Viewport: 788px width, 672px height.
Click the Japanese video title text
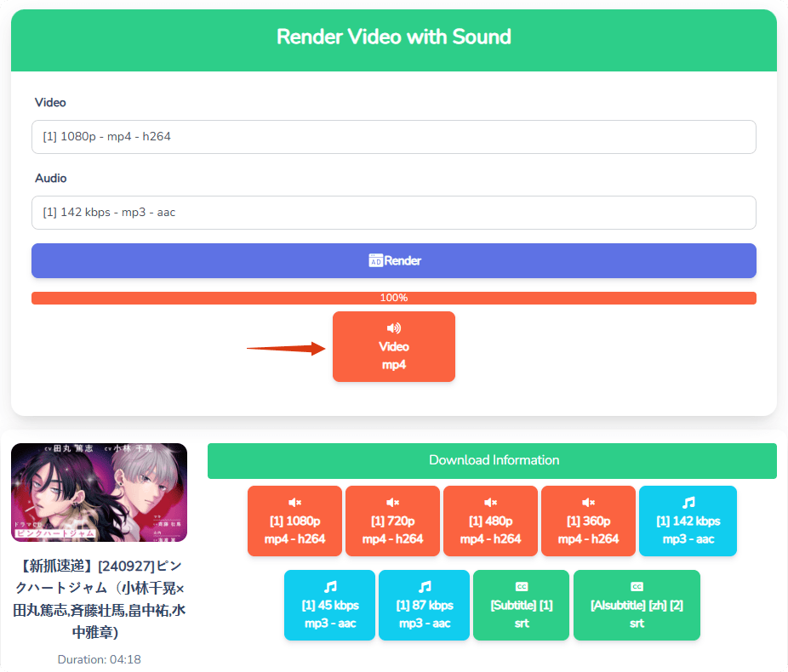[99, 599]
